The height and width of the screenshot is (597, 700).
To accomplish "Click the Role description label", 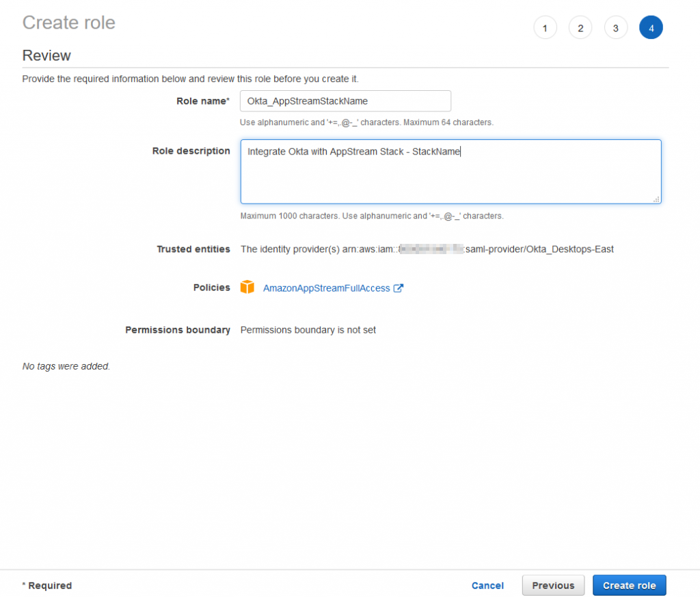I will [191, 151].
